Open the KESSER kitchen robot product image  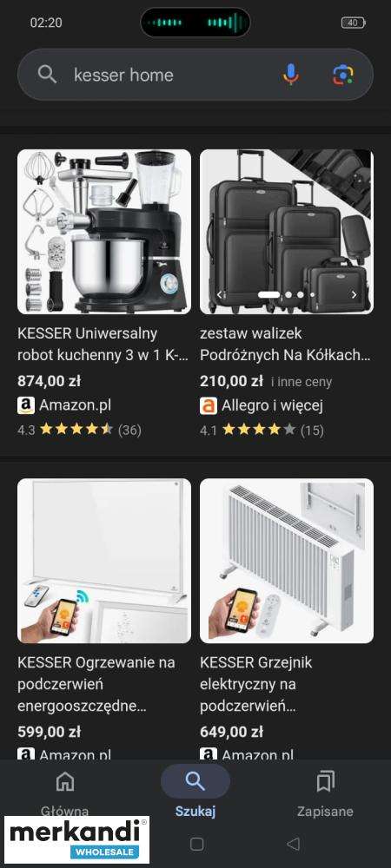coord(104,232)
